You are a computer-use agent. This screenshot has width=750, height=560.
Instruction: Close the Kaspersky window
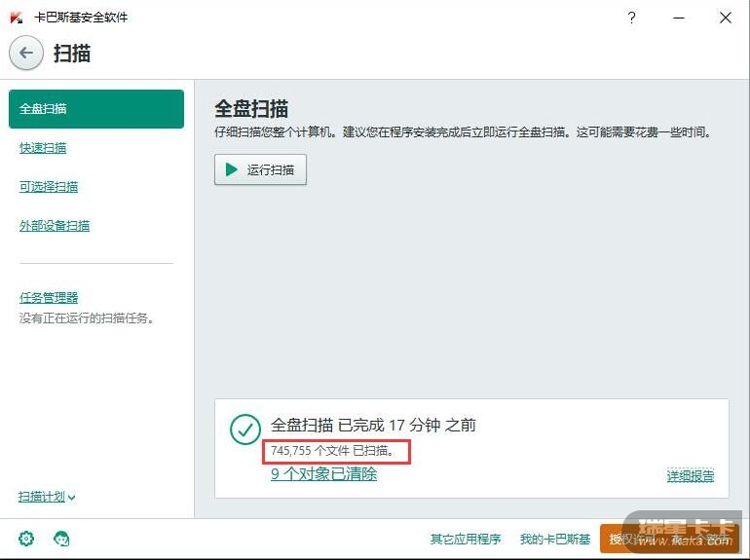[725, 18]
